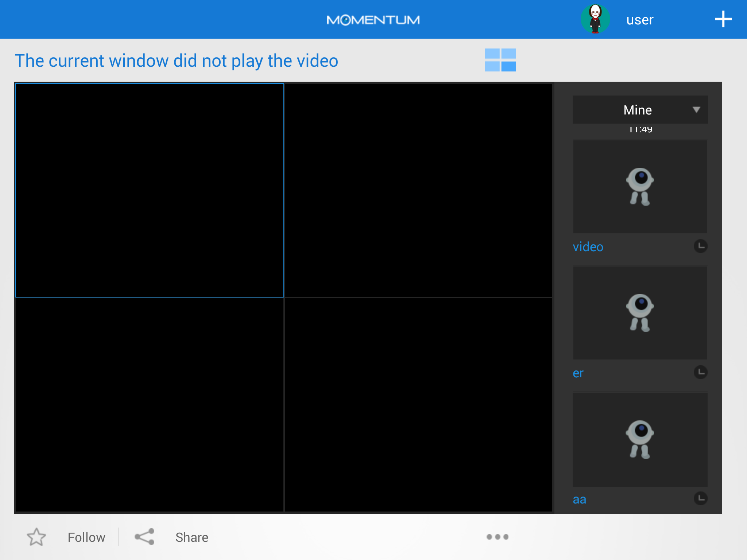This screenshot has width=747, height=560.
Task: Click the plus icon to add device
Action: 723,19
